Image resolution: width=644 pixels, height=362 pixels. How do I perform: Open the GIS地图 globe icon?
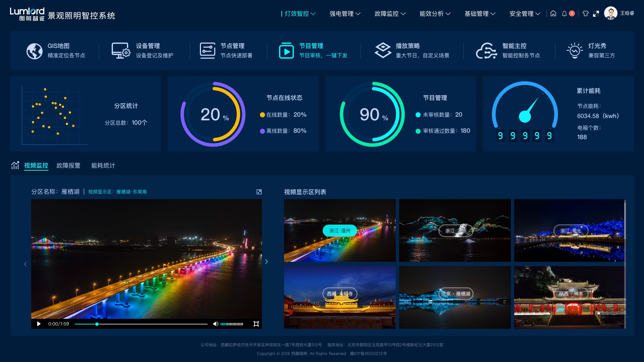click(x=35, y=51)
